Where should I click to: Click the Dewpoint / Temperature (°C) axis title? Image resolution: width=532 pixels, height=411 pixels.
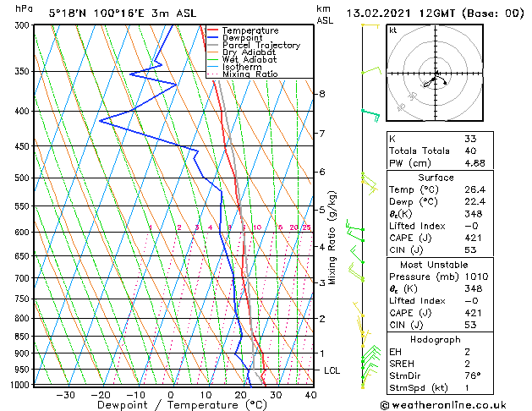click(182, 405)
